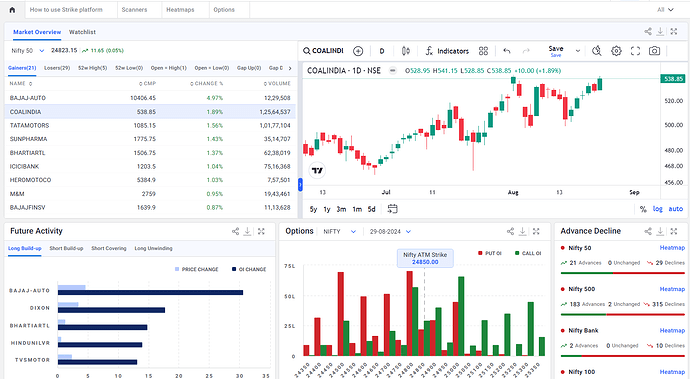
Task: Add symbol to compare with plus icon
Action: click(358, 51)
